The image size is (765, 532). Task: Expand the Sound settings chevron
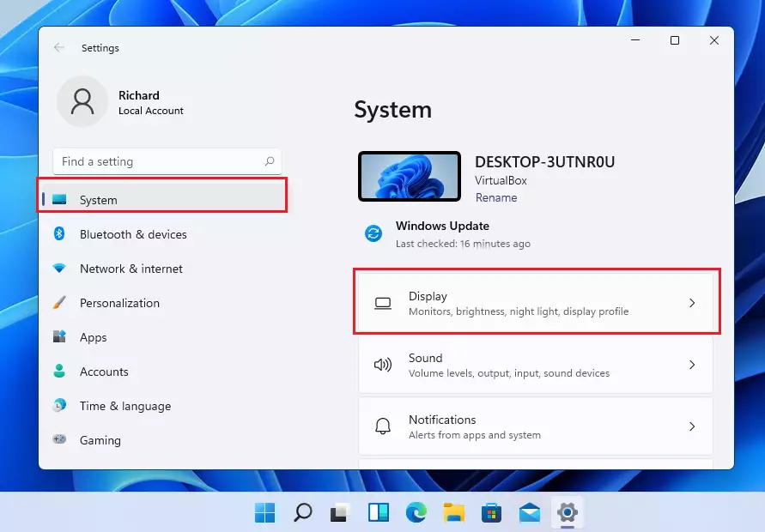(x=692, y=365)
